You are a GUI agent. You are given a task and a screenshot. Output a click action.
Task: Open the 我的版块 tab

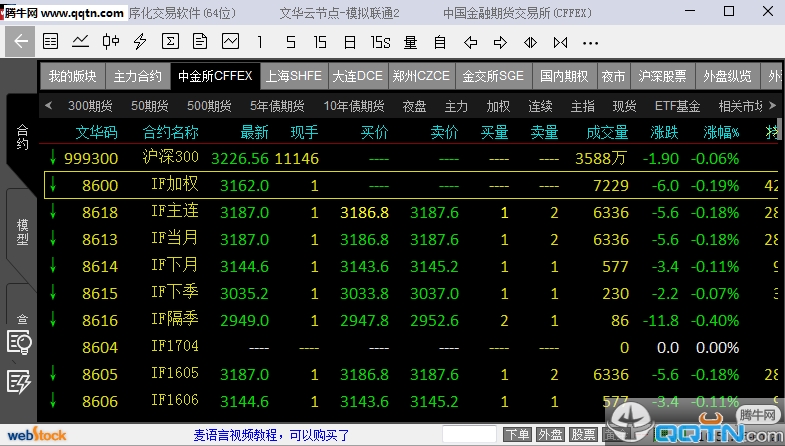[73, 76]
